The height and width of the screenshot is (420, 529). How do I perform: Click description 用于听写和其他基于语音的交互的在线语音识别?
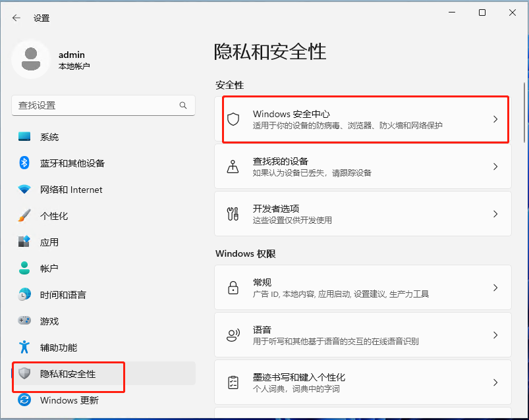pyautogui.click(x=336, y=342)
